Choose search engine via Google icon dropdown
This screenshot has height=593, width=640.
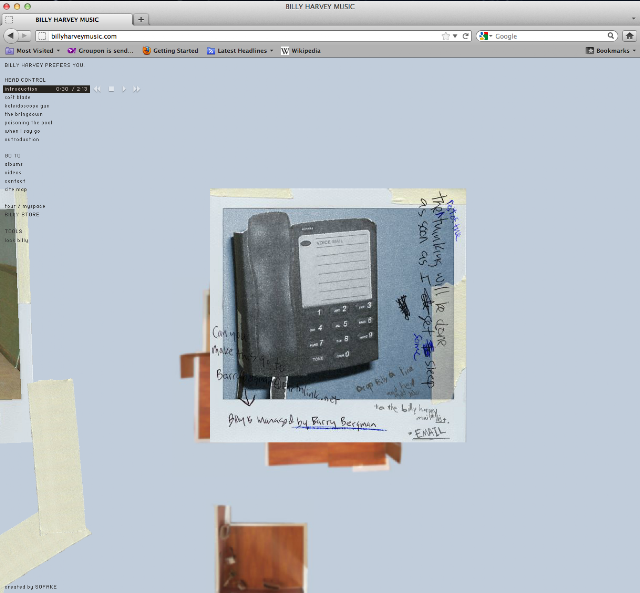485,36
